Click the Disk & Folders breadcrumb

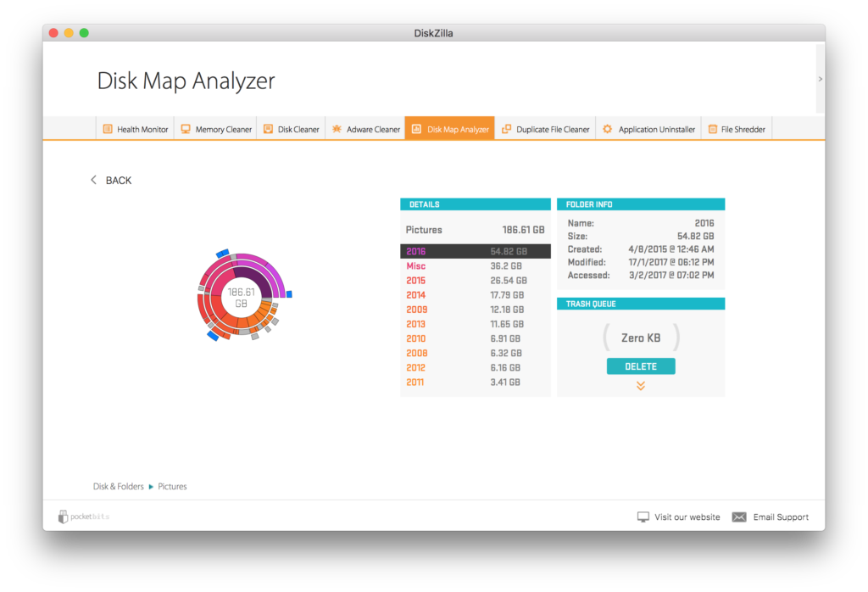(x=119, y=487)
